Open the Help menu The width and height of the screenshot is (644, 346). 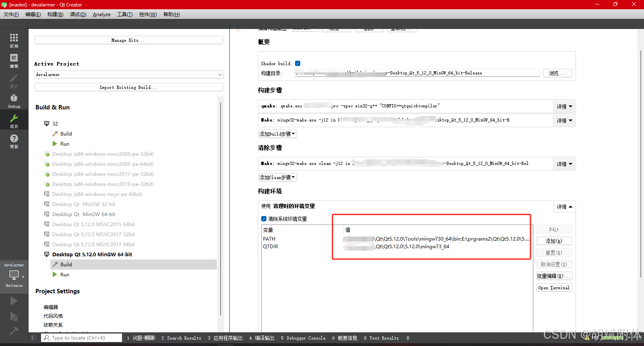(171, 14)
